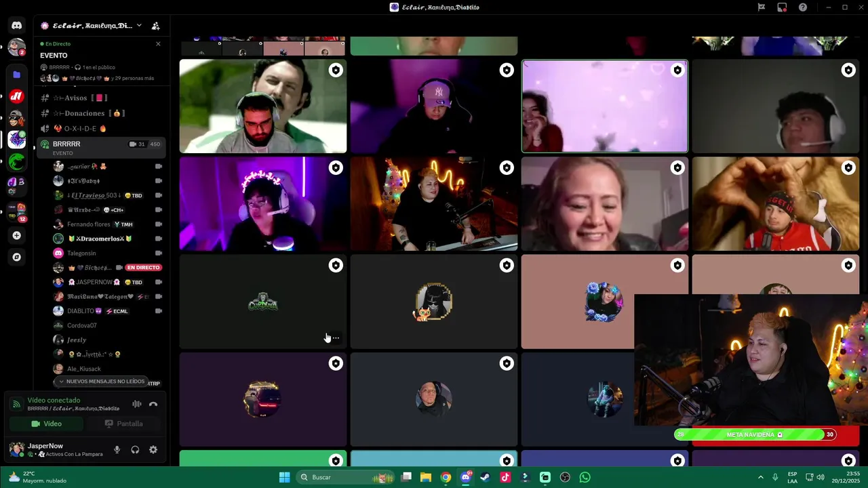Screen dimensions: 868x488
Task: Click 'y 29 personas más' attendees text
Action: point(132,78)
